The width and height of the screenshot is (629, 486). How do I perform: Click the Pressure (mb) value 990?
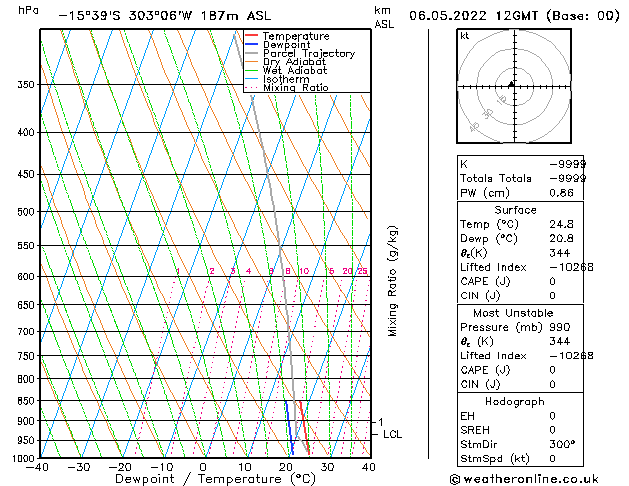click(560, 327)
